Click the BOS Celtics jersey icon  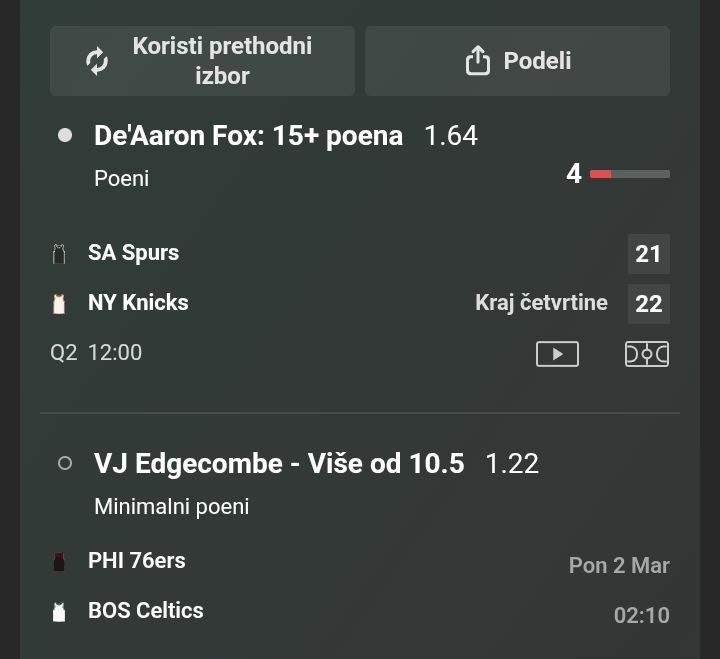click(59, 611)
